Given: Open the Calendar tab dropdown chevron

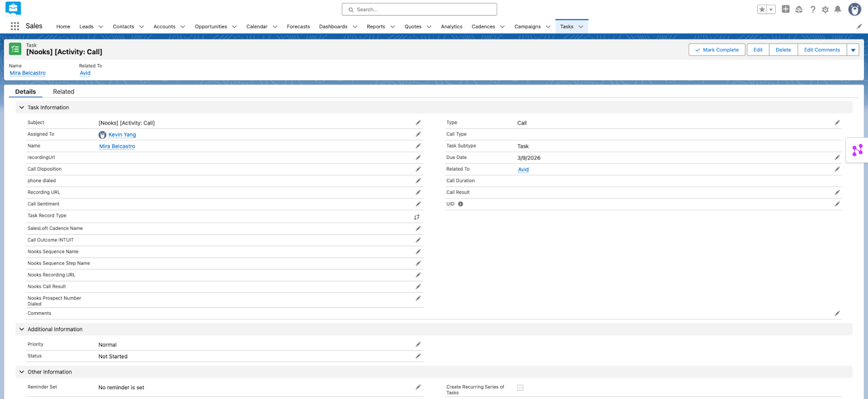Looking at the screenshot, I should (x=275, y=27).
